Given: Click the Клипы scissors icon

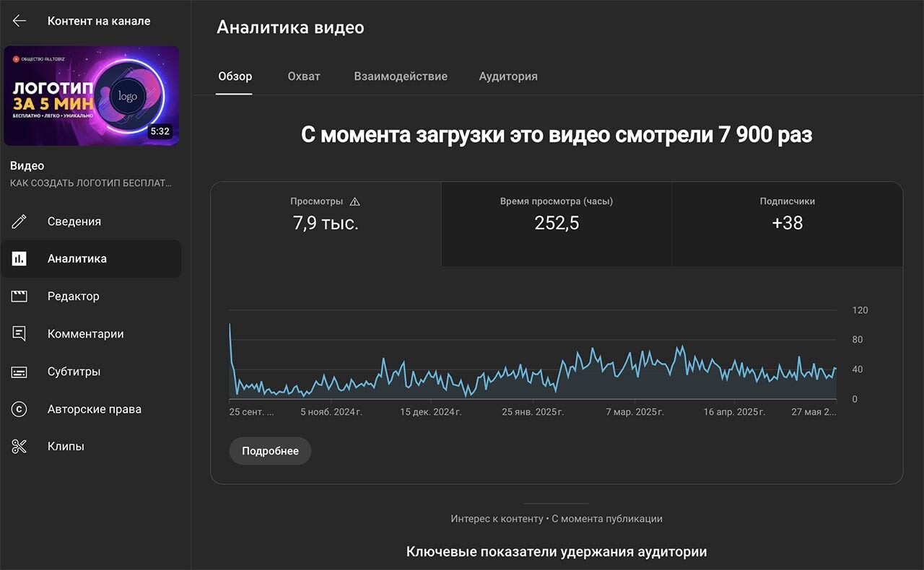Looking at the screenshot, I should (19, 447).
